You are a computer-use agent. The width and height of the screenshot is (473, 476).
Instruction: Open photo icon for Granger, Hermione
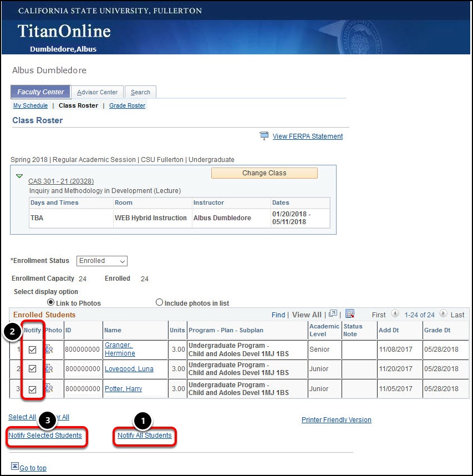(49, 349)
